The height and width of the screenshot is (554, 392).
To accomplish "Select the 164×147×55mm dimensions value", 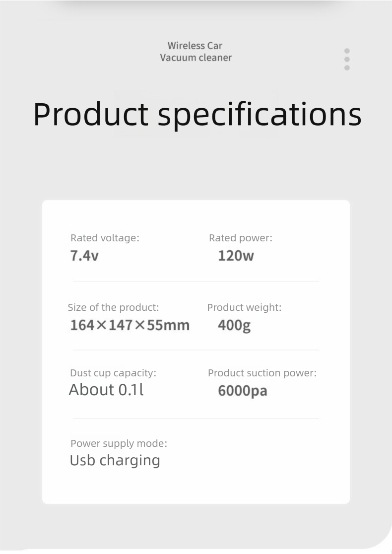I will (x=130, y=326).
